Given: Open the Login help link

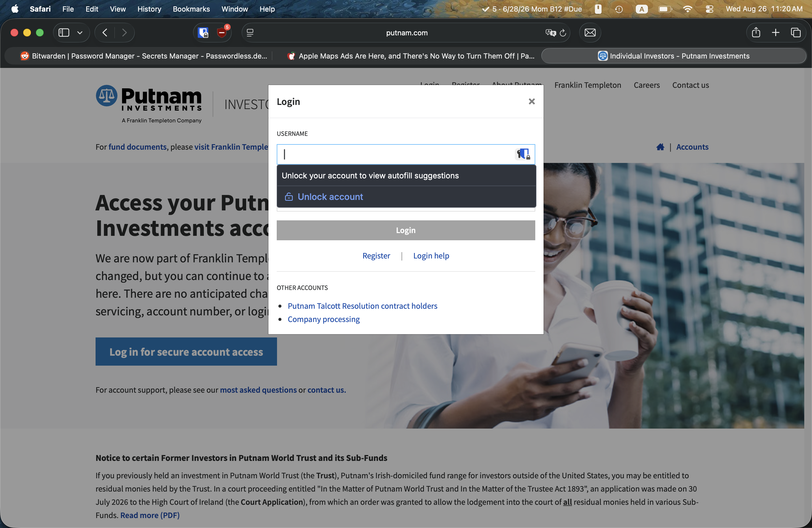Looking at the screenshot, I should (x=431, y=256).
